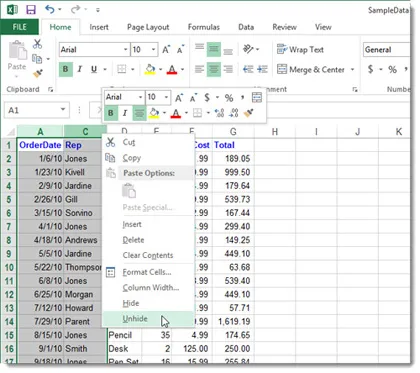Viewport: 420px width, 373px height.
Task: Toggle Underline in the ribbon
Action: pyautogui.click(x=94, y=69)
